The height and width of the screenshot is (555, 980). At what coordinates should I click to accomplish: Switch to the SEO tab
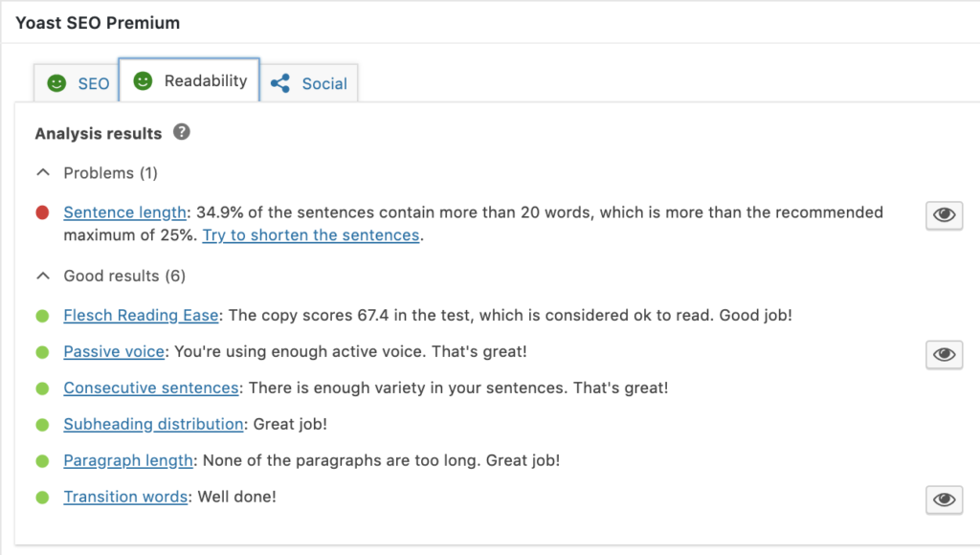[76, 82]
